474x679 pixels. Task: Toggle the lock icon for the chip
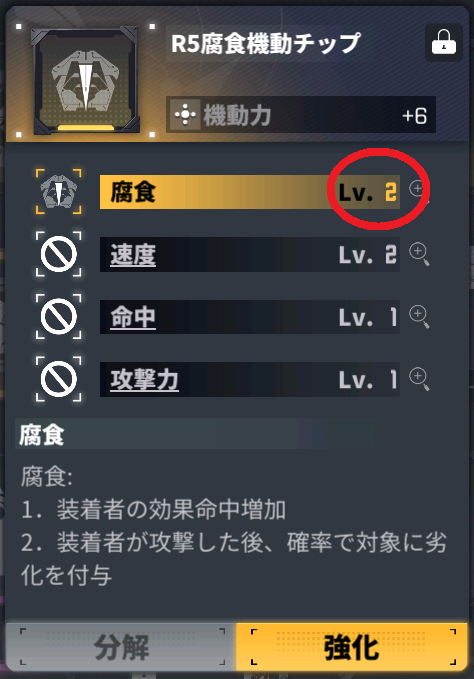pyautogui.click(x=444, y=43)
